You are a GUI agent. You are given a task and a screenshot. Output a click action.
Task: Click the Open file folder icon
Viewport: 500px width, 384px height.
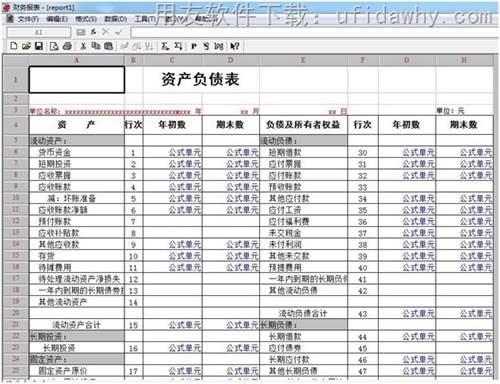pyautogui.click(x=26, y=46)
